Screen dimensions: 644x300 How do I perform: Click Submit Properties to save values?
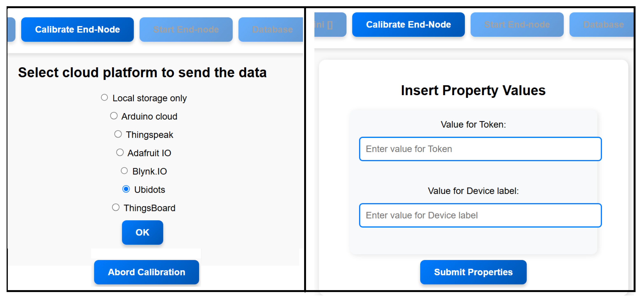(473, 272)
